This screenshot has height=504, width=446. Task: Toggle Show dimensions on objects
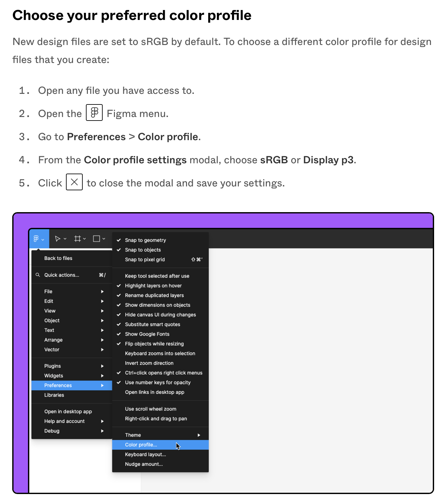160,305
